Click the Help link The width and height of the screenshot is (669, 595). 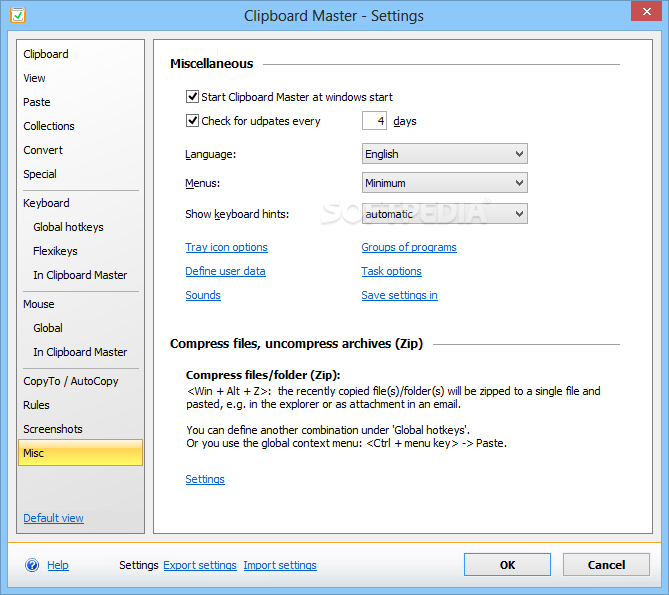tap(58, 565)
